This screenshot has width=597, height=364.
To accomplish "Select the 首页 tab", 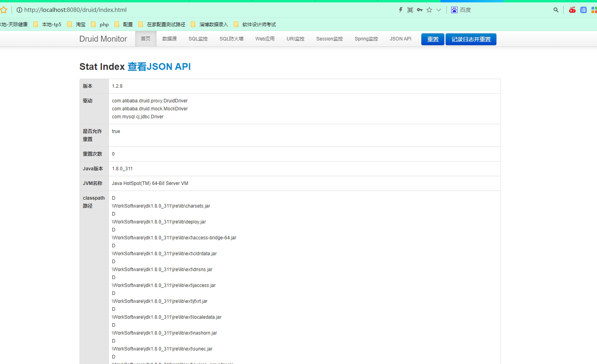I will point(146,39).
